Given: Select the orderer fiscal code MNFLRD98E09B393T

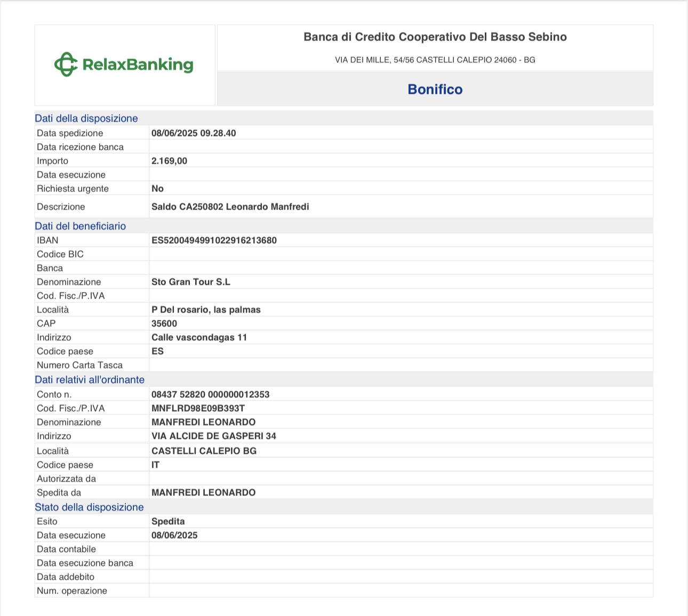Looking at the screenshot, I should tap(198, 408).
